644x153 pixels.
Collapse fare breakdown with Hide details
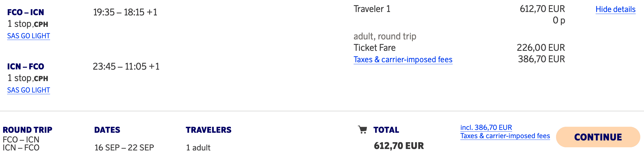coord(615,9)
